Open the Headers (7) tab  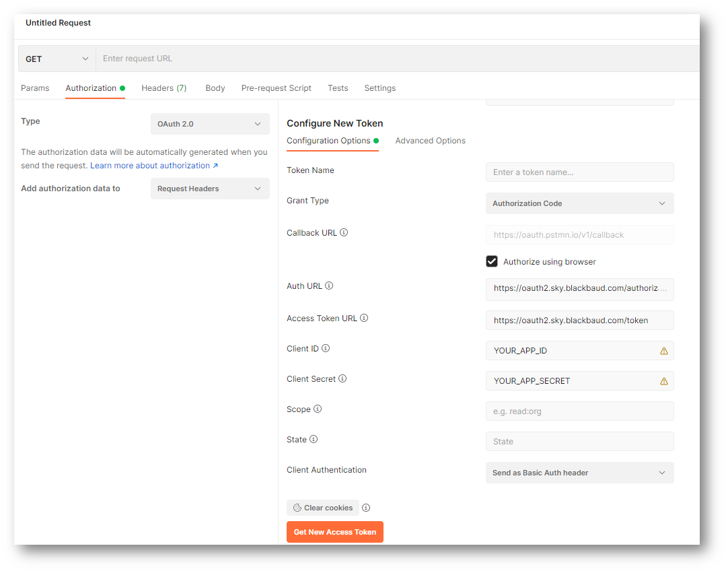(164, 88)
